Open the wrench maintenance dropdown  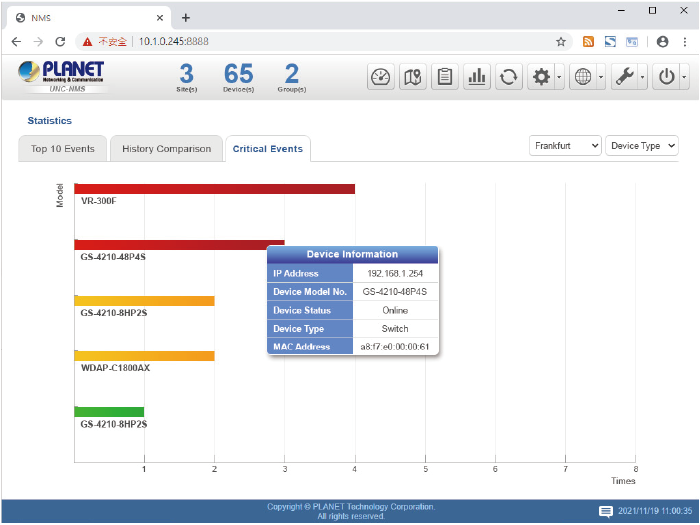629,77
